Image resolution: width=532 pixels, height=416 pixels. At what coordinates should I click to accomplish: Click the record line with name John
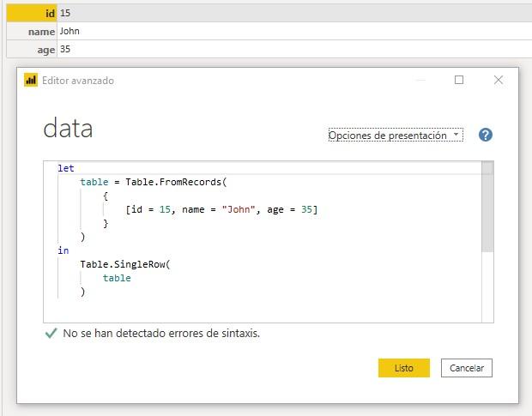(x=221, y=209)
